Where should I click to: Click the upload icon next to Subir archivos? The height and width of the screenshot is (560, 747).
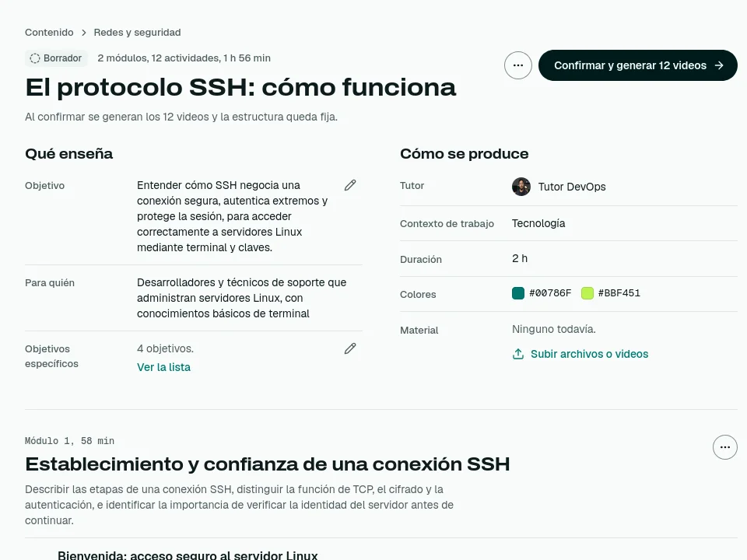pyautogui.click(x=518, y=354)
